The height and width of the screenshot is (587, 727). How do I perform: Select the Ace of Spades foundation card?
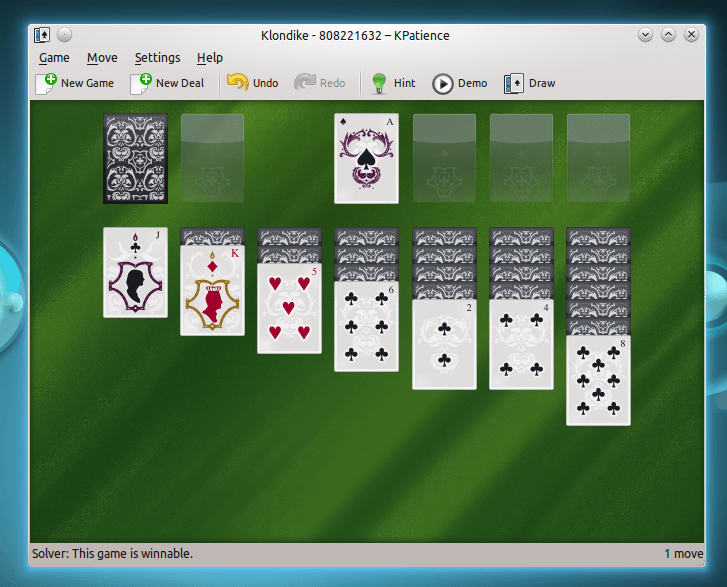pyautogui.click(x=366, y=158)
